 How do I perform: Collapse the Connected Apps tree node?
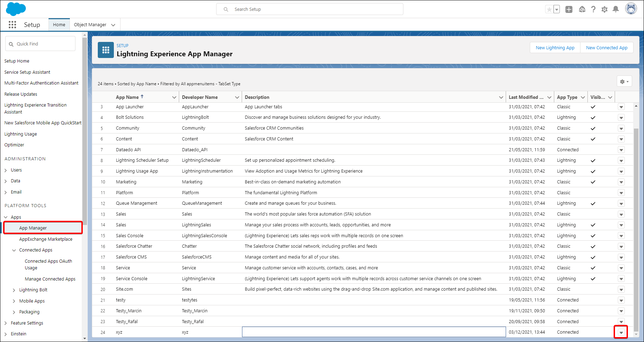tap(14, 250)
